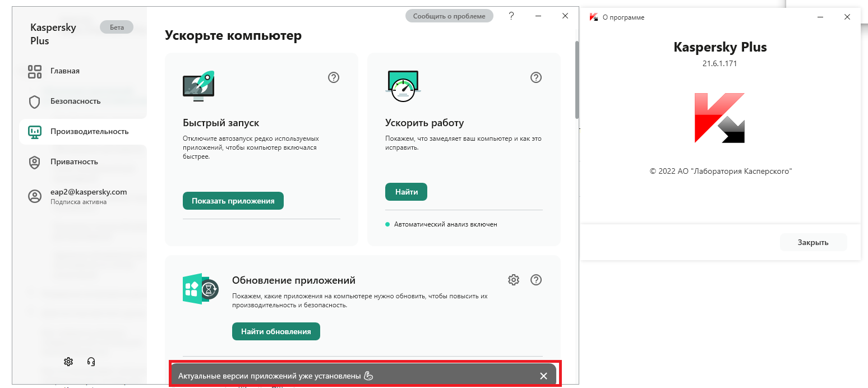Click the © 2022 АО Лаборатория Касперского text
The height and width of the screenshot is (388, 868).
click(721, 171)
